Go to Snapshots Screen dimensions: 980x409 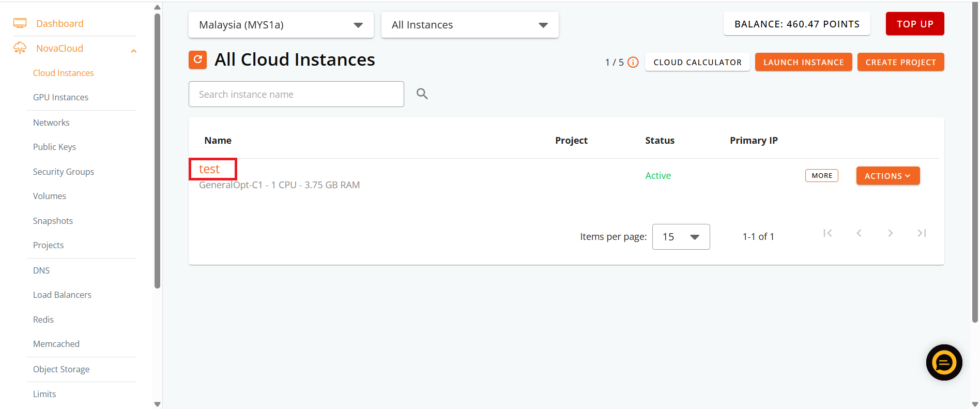53,221
